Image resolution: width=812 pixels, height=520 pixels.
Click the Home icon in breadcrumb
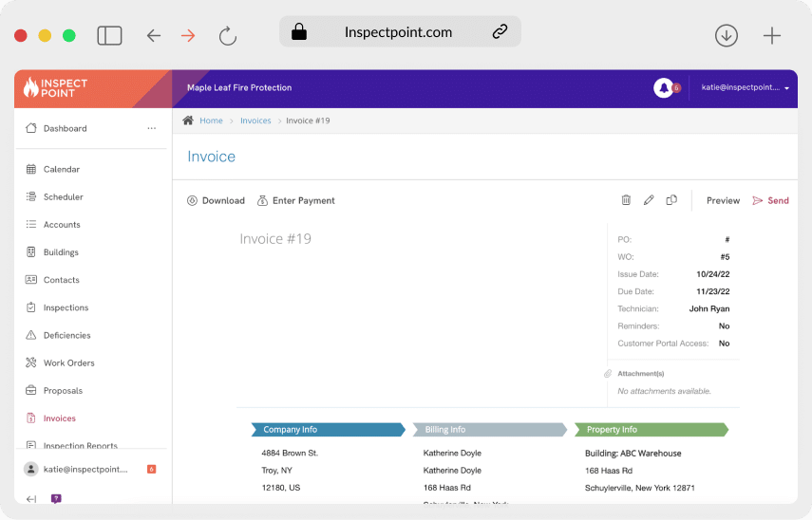[188, 121]
